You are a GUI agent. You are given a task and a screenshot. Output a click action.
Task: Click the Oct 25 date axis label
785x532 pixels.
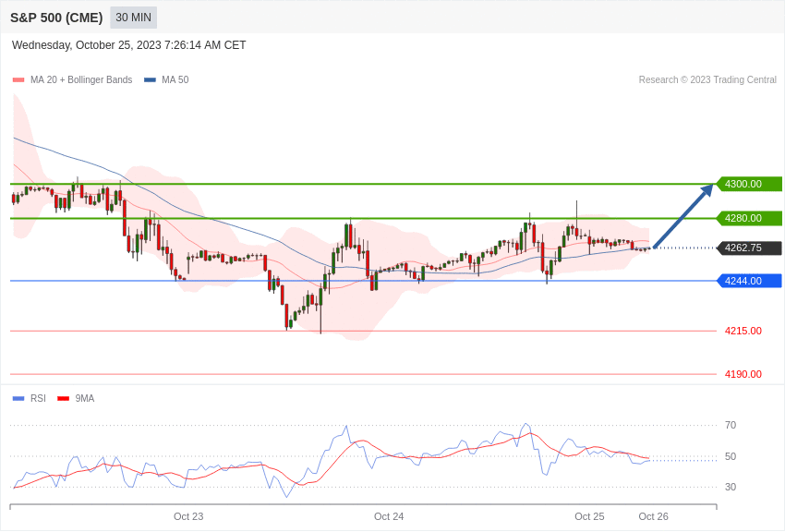point(589,516)
